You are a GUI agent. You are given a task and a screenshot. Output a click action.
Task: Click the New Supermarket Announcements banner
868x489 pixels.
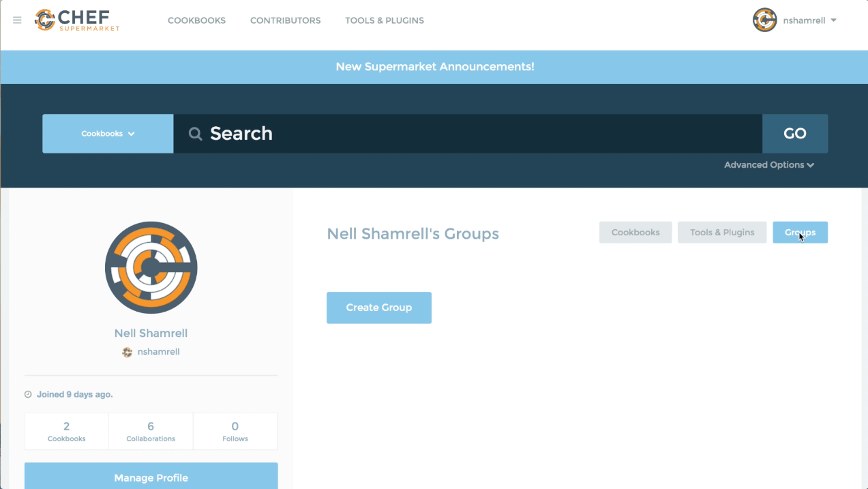pyautogui.click(x=434, y=67)
